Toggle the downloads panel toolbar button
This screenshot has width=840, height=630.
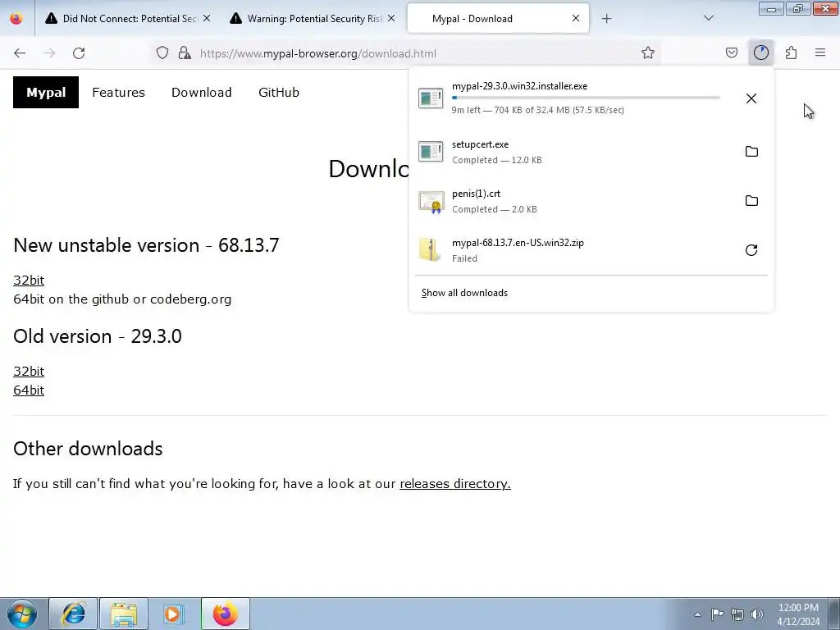(761, 52)
